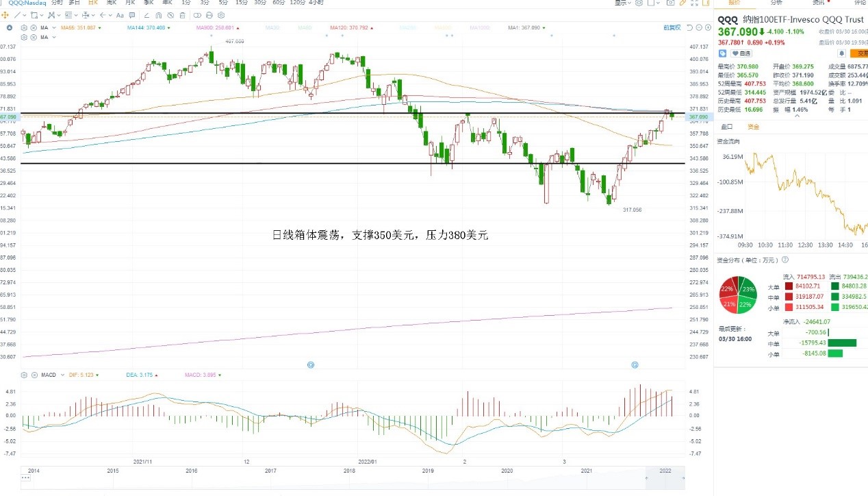Open the 报价 quote tab
Screen dimensions: 868x496
pyautogui.click(x=735, y=3)
